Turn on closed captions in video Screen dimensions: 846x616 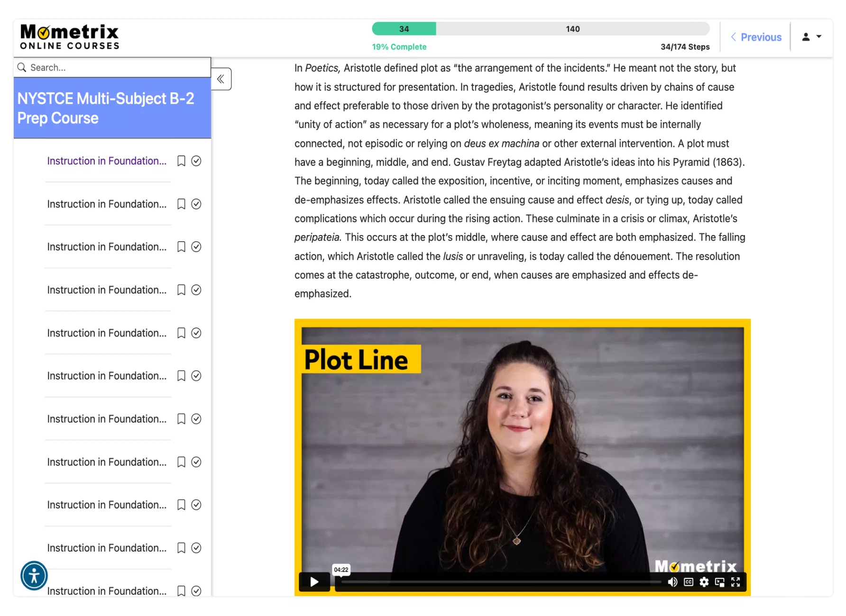[689, 582]
